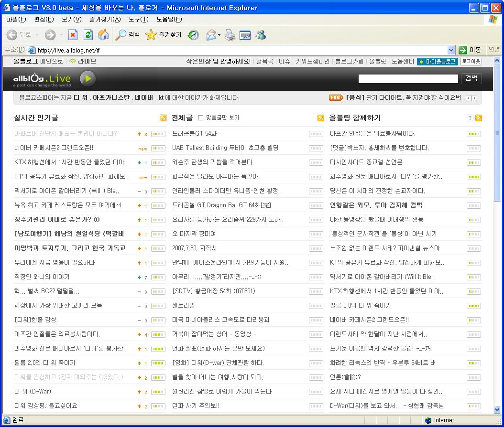This screenshot has height=427, width=504.
Task: Click the Home icon in the browser toolbar
Action: (103, 35)
